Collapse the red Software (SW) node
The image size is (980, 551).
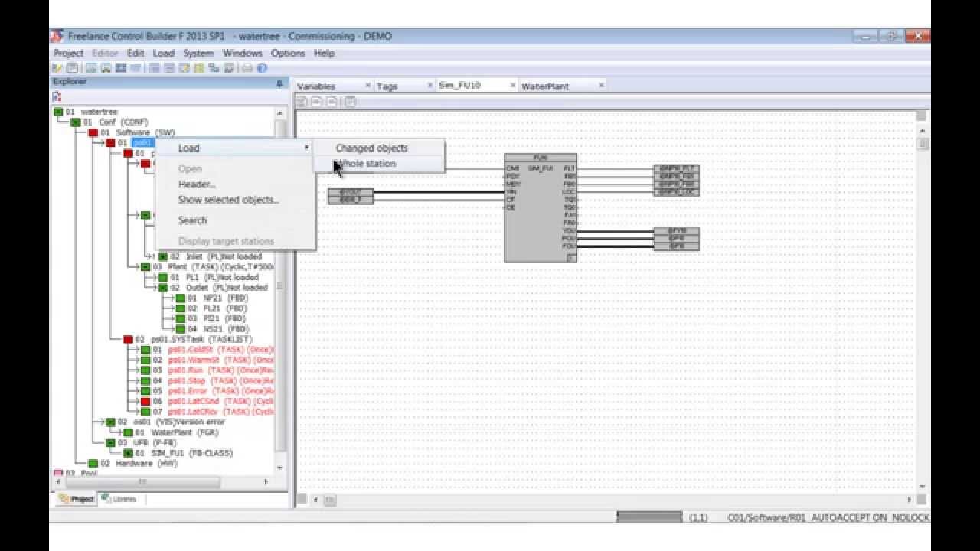point(93,132)
